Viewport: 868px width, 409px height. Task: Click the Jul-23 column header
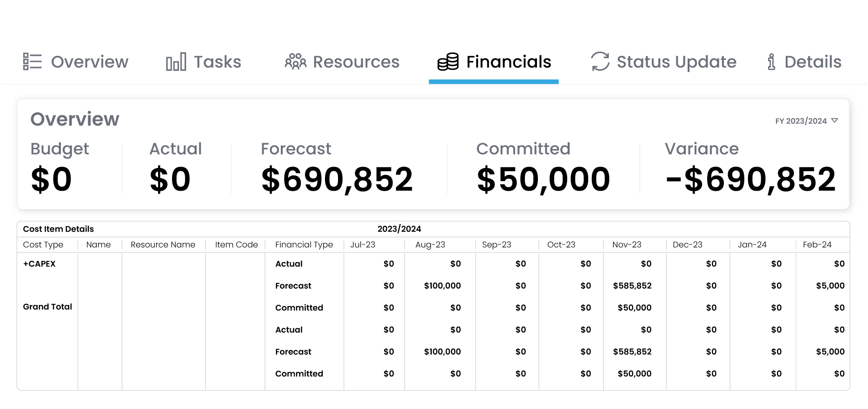pyautogui.click(x=363, y=245)
